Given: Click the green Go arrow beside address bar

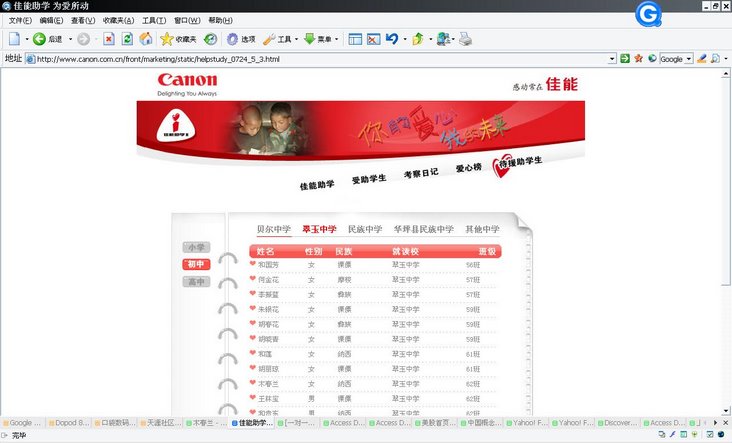Looking at the screenshot, I should [x=625, y=59].
